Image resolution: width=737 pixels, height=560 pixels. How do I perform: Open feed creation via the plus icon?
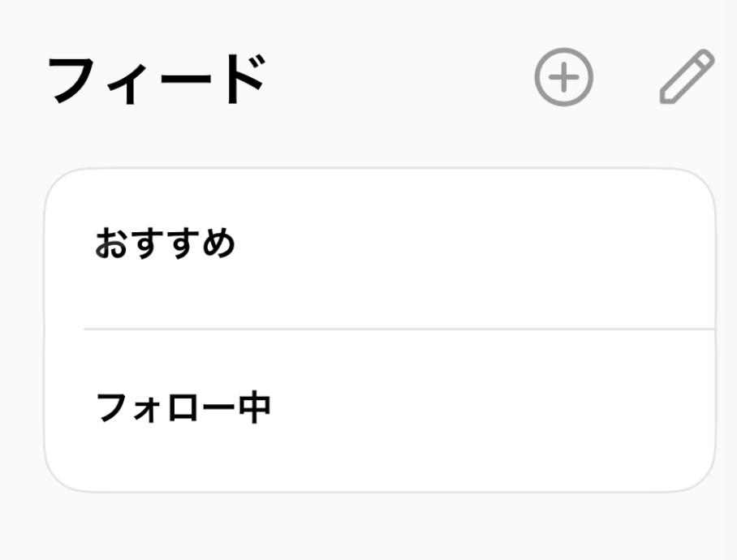pyautogui.click(x=563, y=77)
